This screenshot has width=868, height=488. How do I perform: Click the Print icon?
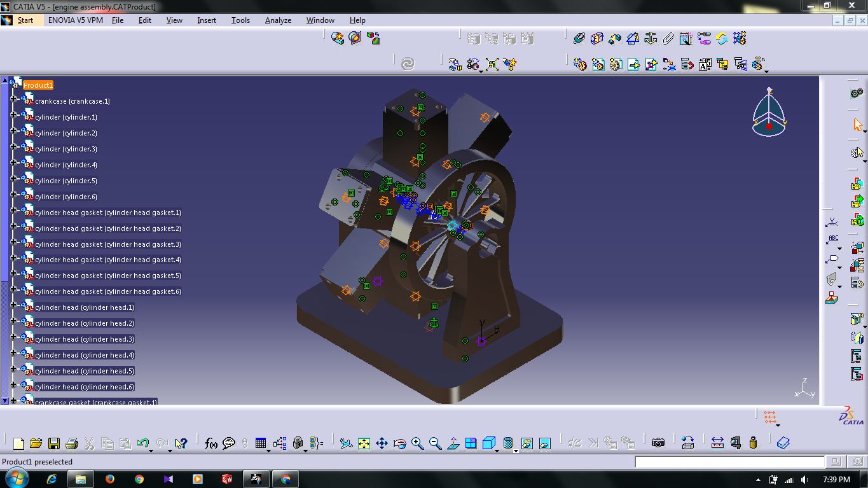pyautogui.click(x=72, y=443)
